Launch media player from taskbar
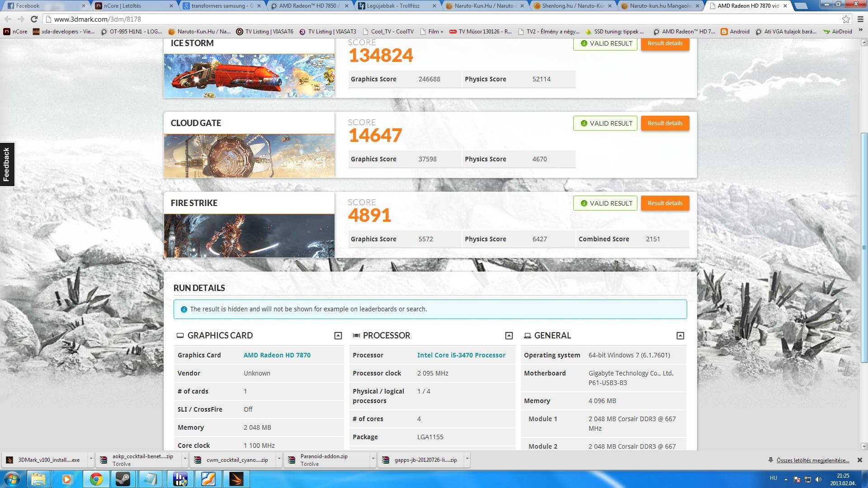This screenshot has width=868, height=488. tap(67, 479)
